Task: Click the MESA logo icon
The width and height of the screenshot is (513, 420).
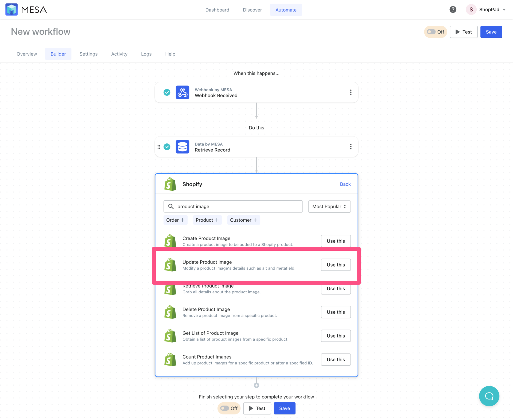Action: tap(11, 10)
